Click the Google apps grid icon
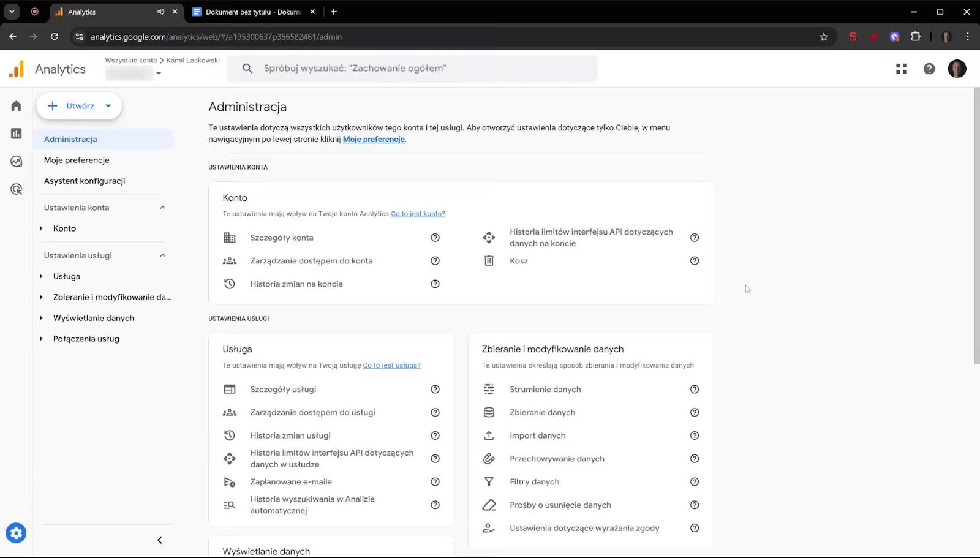The width and height of the screenshot is (980, 558). coord(902,69)
